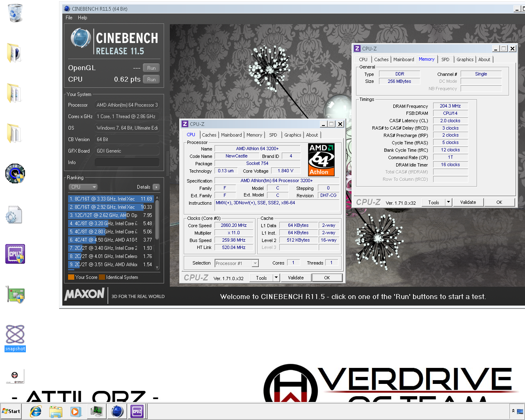The width and height of the screenshot is (525, 420).
Task: Open the small image file below the snapshot icon
Action: tap(15, 376)
